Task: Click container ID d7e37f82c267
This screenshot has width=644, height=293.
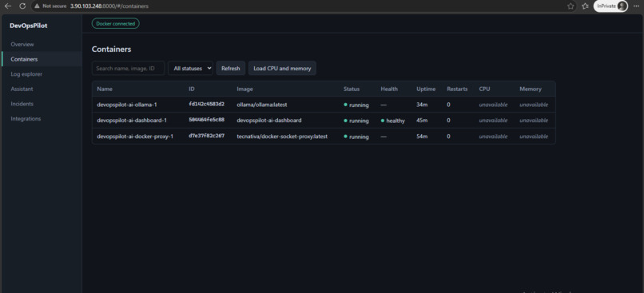Action: pos(207,136)
